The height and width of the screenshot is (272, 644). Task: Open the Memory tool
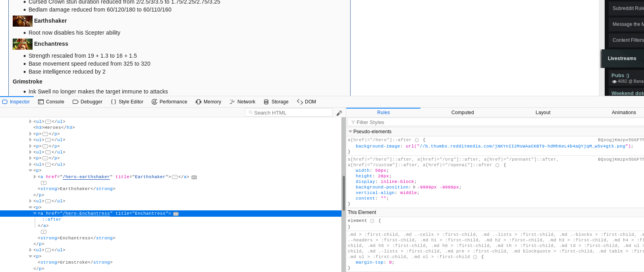point(208,102)
